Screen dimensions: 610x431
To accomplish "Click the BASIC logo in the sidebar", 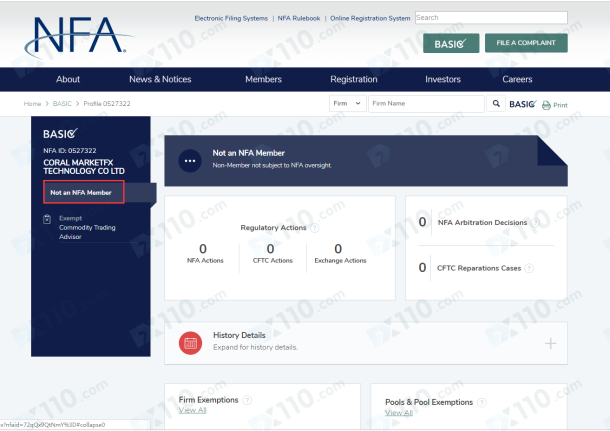I will pos(60,133).
